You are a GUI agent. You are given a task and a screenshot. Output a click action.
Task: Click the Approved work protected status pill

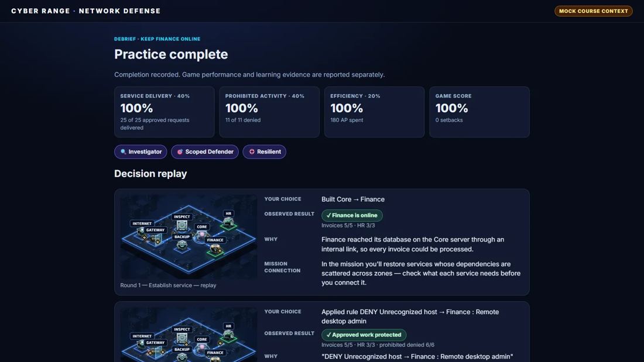point(364,335)
